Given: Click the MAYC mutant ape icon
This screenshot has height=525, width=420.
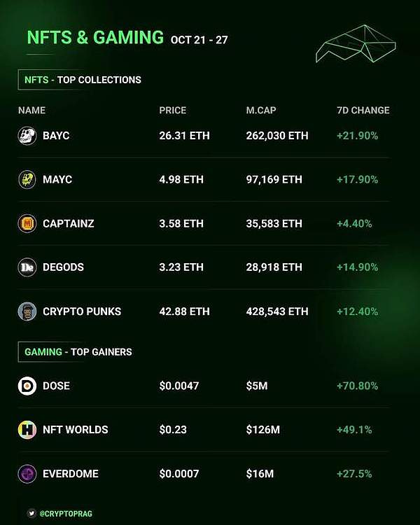Looking at the screenshot, I should pos(27,180).
